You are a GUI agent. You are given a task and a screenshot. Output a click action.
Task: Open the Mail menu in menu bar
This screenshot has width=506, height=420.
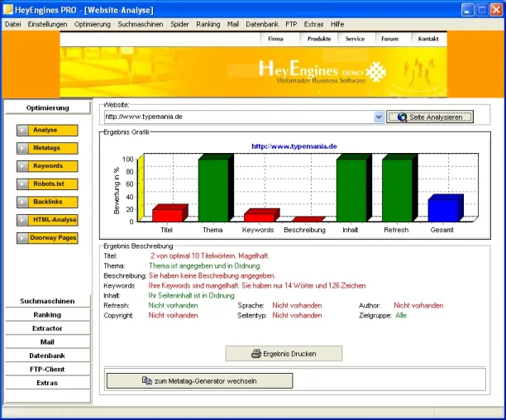click(x=233, y=24)
